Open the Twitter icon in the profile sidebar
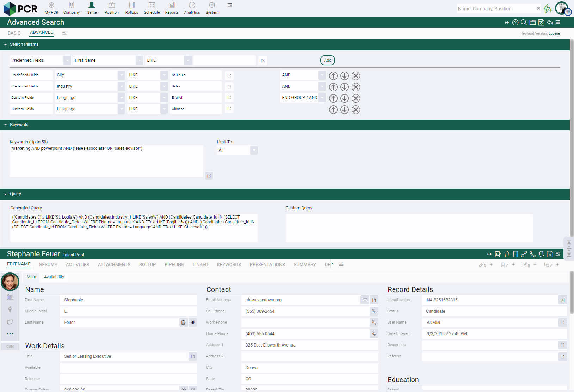Image resolution: width=574 pixels, height=392 pixels. click(x=10, y=322)
